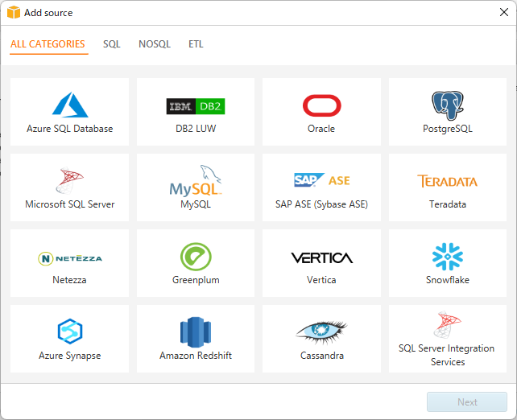Screen dimensions: 517x420
Task: Show the NOSQL category tab
Action: [155, 43]
